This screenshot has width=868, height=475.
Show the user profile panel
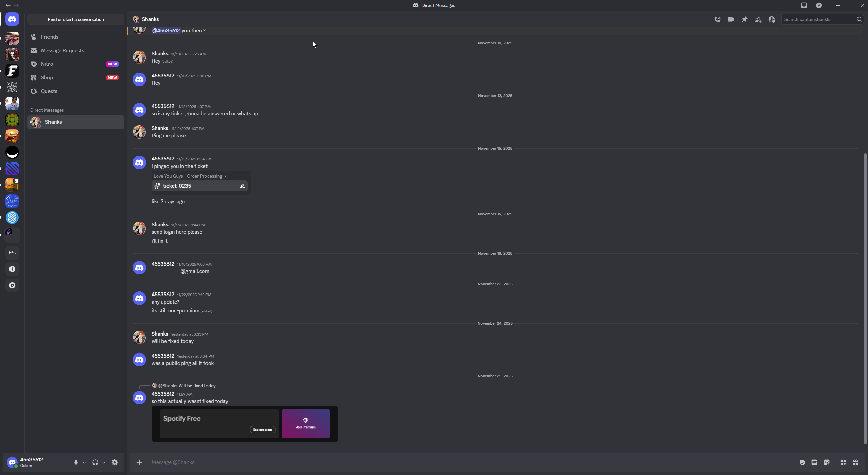pos(772,19)
